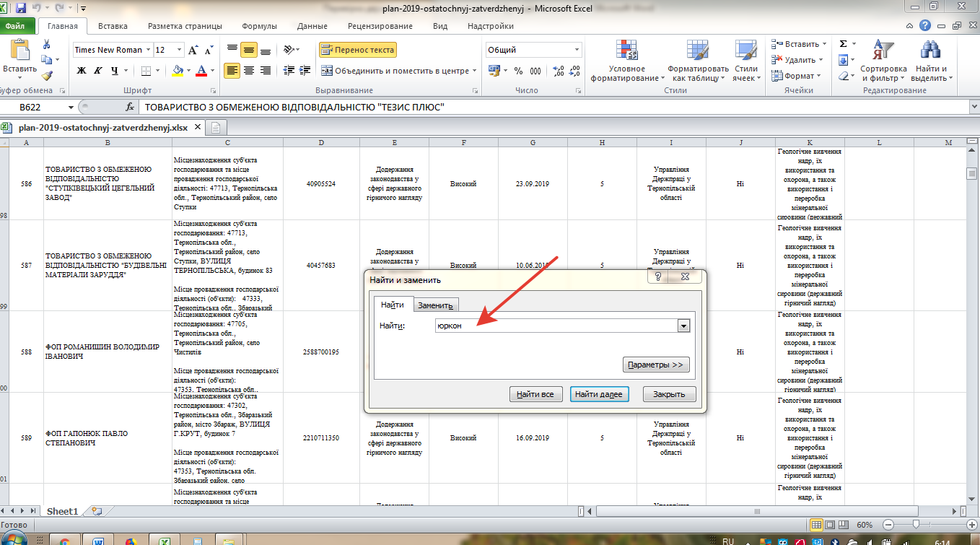
Task: Switch to the Заменить tab in the dialog
Action: click(435, 305)
